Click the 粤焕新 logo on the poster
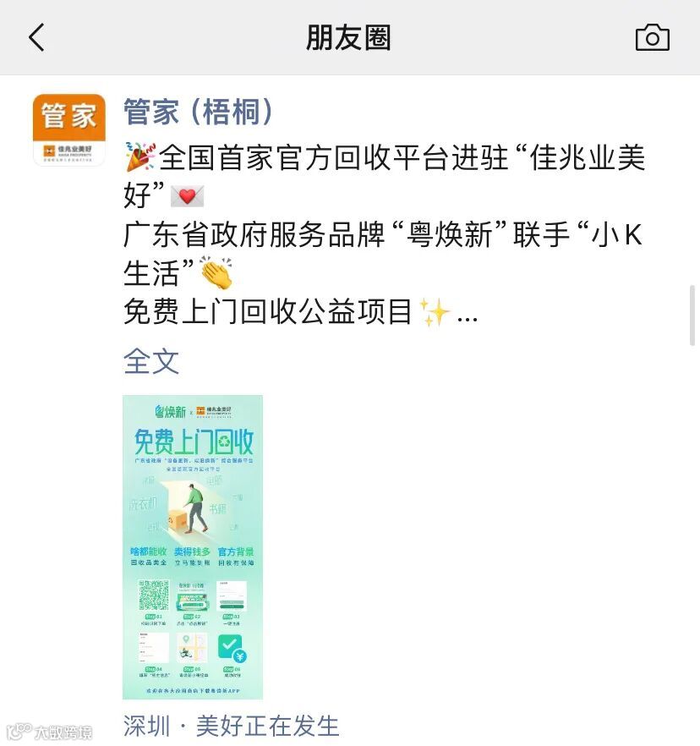This screenshot has width=700, height=746. click(x=170, y=411)
